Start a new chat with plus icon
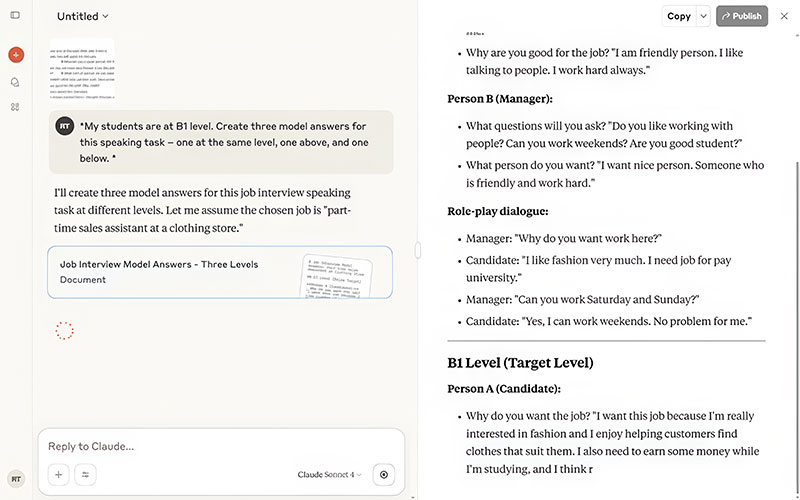Image resolution: width=800 pixels, height=500 pixels. click(16, 55)
